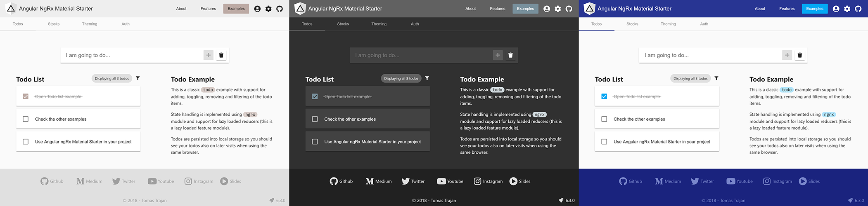Check 'Check the other examples' in the dark panel
This screenshot has width=868, height=206.
coord(315,119)
